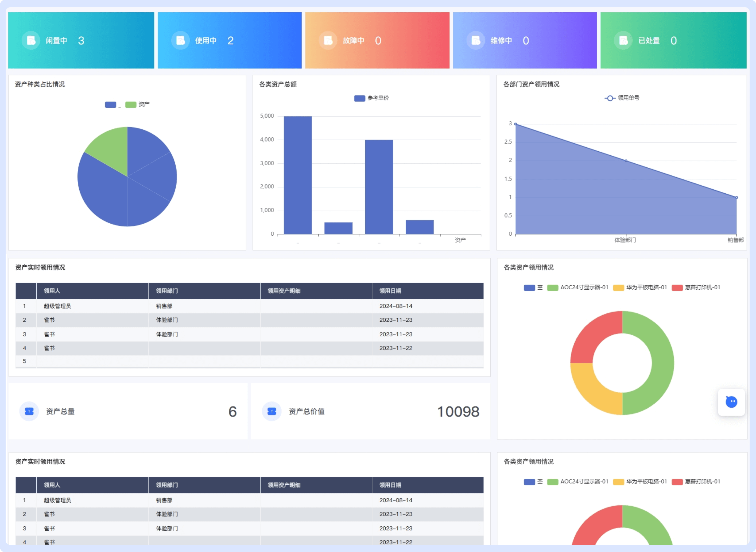Select the 闲置中 label text
This screenshot has width=756, height=552.
pyautogui.click(x=56, y=40)
